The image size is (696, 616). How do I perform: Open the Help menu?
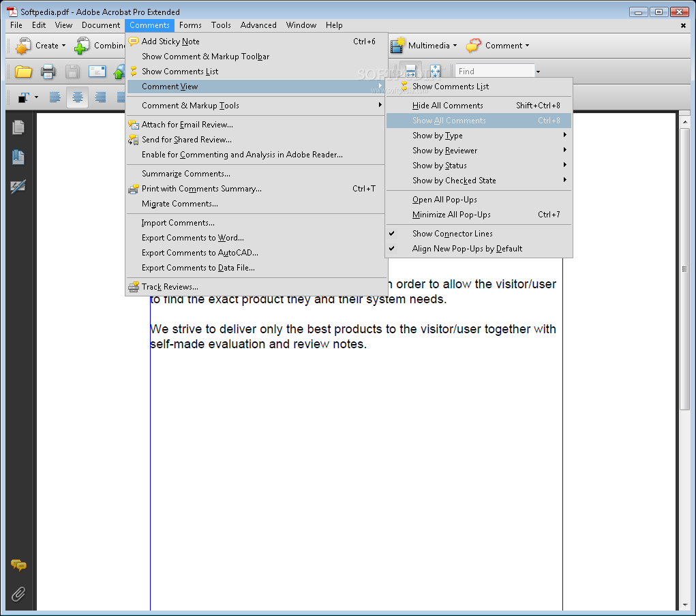[x=334, y=25]
